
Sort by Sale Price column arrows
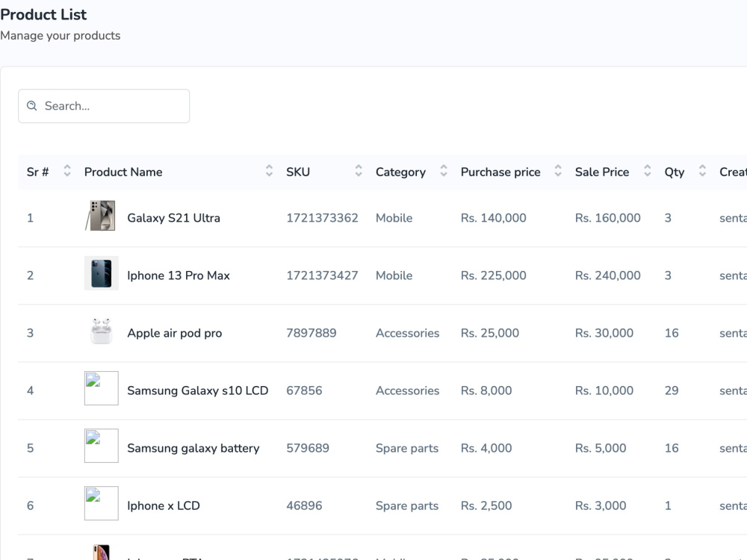click(x=648, y=170)
